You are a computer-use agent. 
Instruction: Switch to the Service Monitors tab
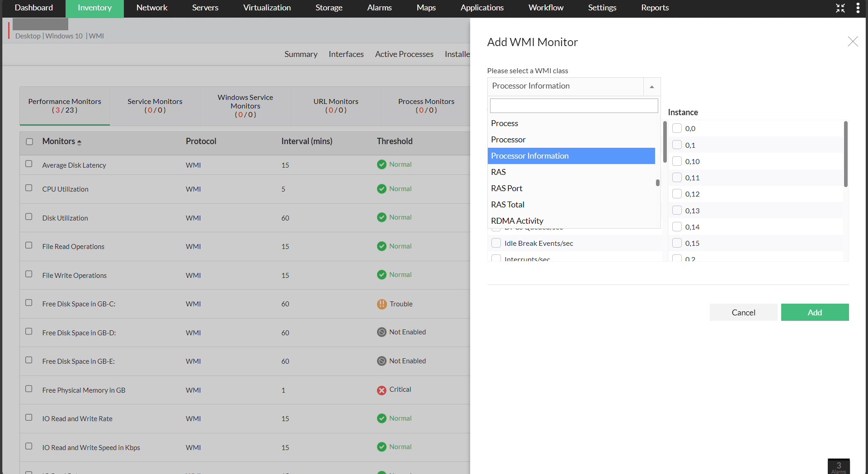coord(155,106)
